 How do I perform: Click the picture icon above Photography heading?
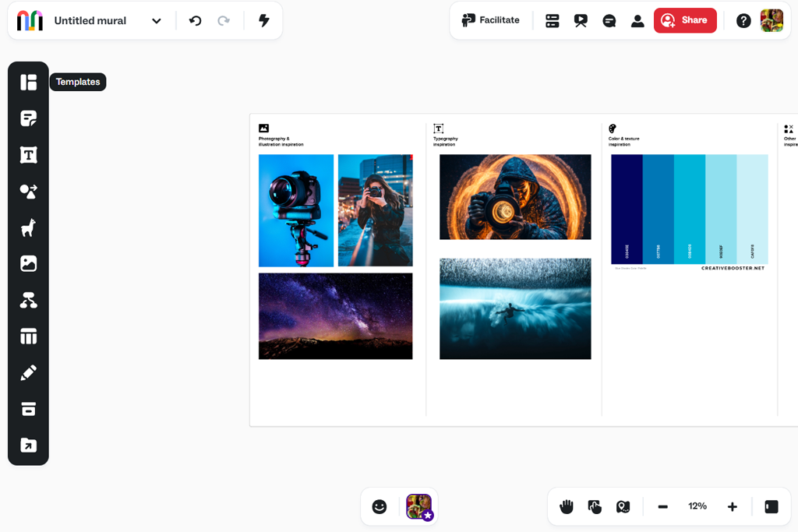pyautogui.click(x=263, y=129)
